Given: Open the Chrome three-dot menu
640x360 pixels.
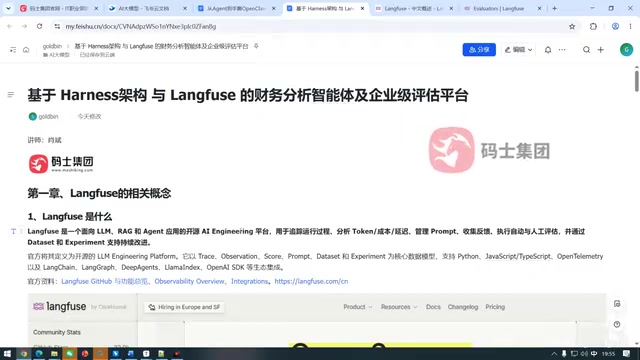Looking at the screenshot, I should [630, 26].
